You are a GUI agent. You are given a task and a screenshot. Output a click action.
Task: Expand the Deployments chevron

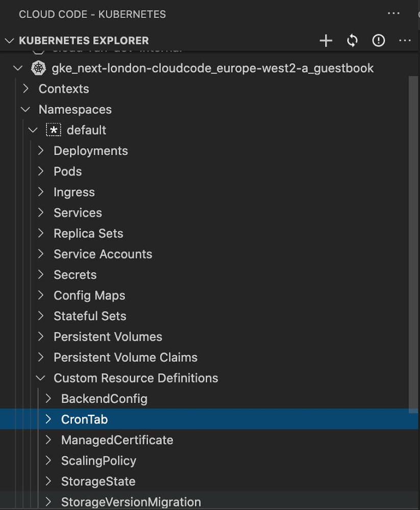[x=41, y=150]
